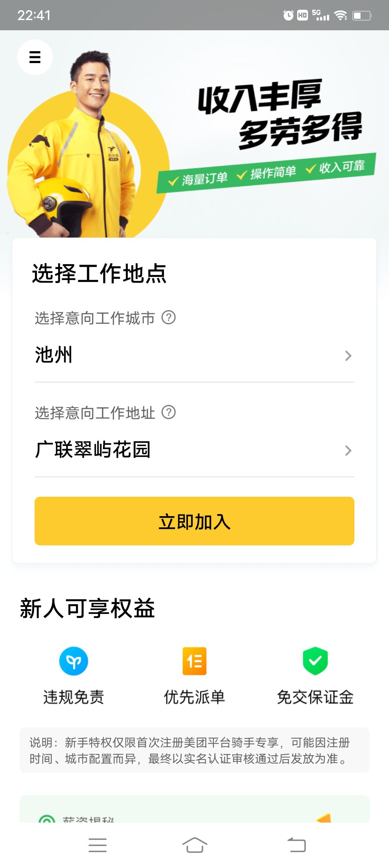The width and height of the screenshot is (389, 868).
Task: Go to Android home screen button
Action: (x=194, y=845)
